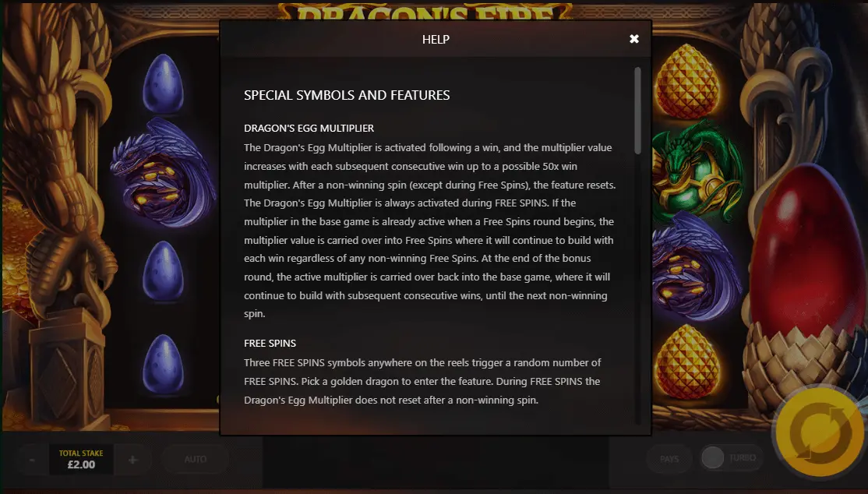Increase total stake with plus button

click(133, 460)
